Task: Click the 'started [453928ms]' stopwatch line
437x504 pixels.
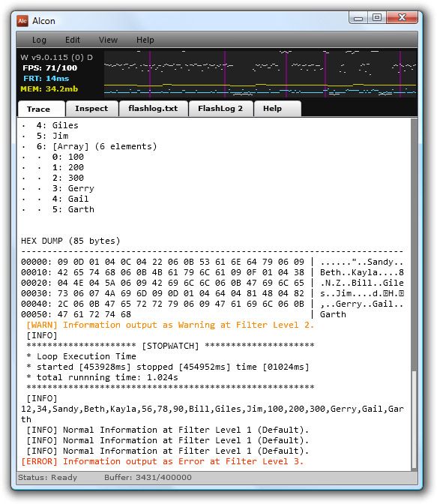Action: (x=167, y=367)
